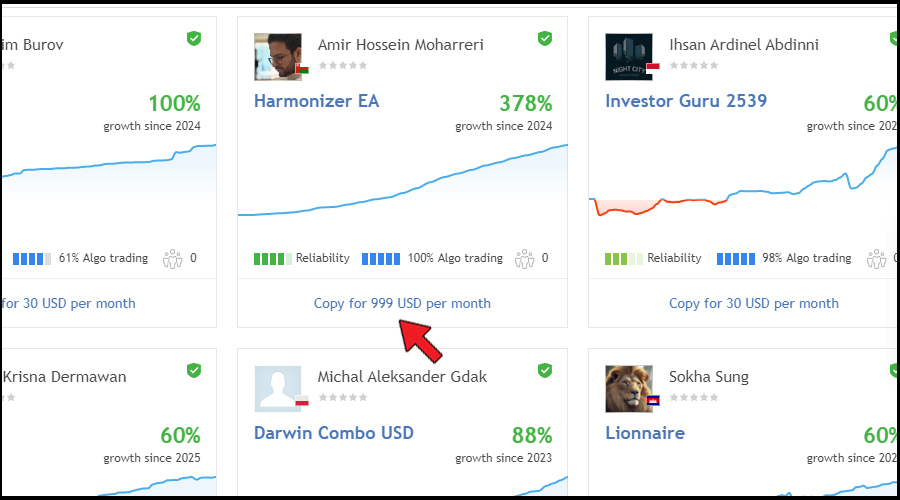The image size is (900, 500).
Task: Click Copy for 30 USD under Investor Guru
Action: coord(753,303)
